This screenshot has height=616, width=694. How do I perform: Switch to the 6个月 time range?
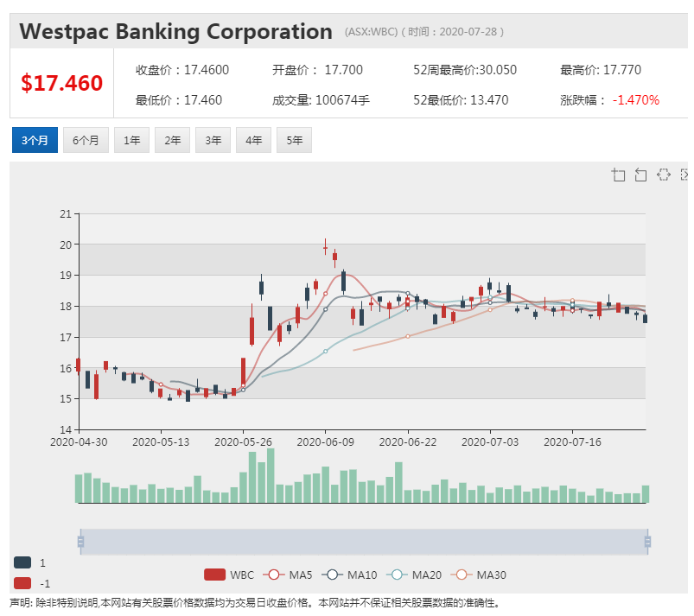point(86,140)
